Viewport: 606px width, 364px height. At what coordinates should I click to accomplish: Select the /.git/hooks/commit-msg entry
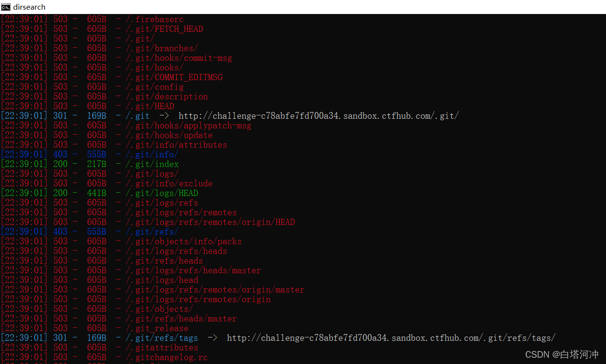click(x=179, y=57)
